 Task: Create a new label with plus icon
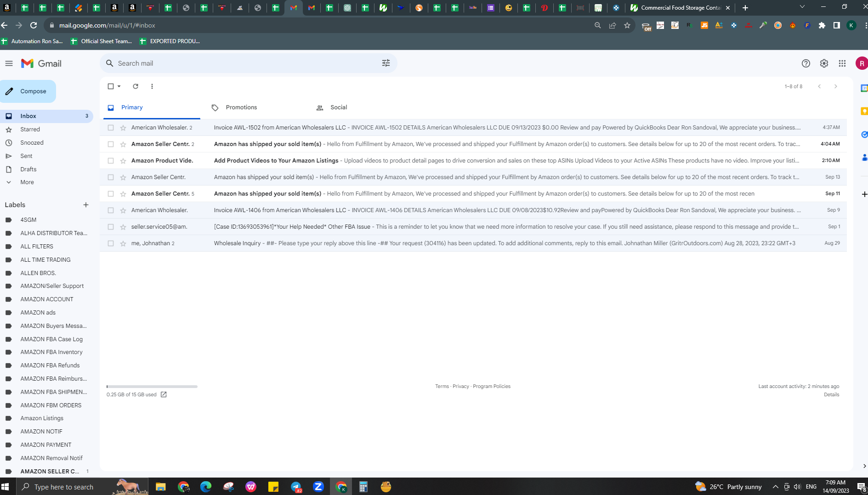[x=86, y=205]
